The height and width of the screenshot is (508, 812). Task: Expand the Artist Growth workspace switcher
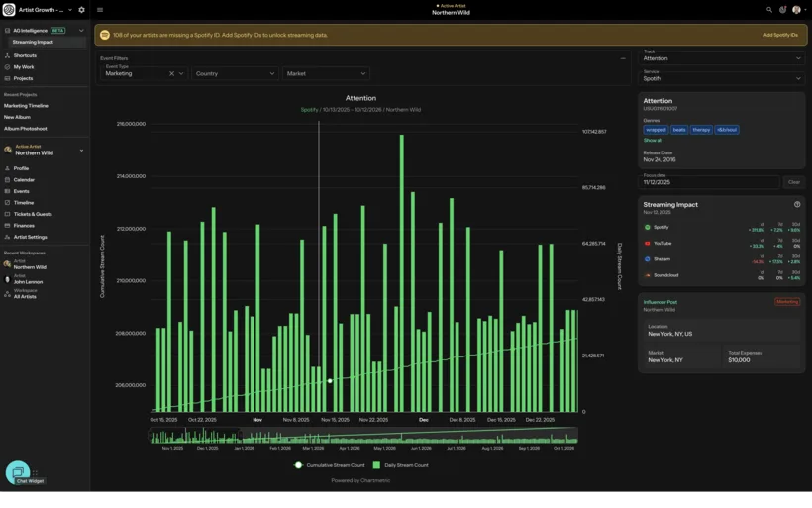click(x=70, y=10)
